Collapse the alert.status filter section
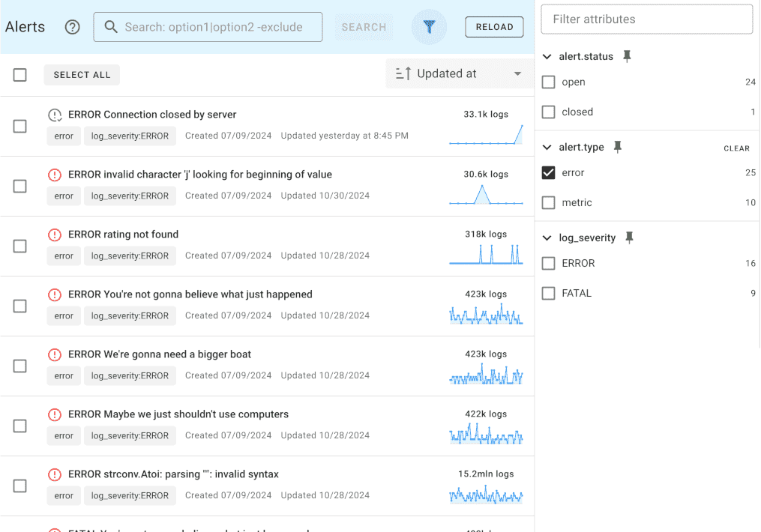The height and width of the screenshot is (532, 761). coord(545,55)
